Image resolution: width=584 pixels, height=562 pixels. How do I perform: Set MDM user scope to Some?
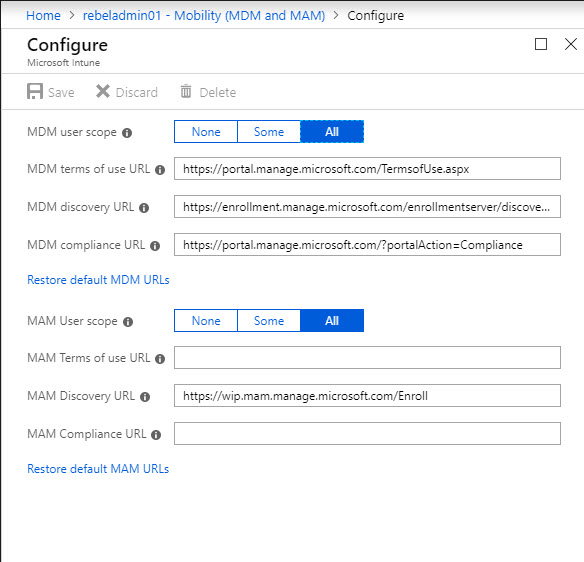click(x=269, y=131)
